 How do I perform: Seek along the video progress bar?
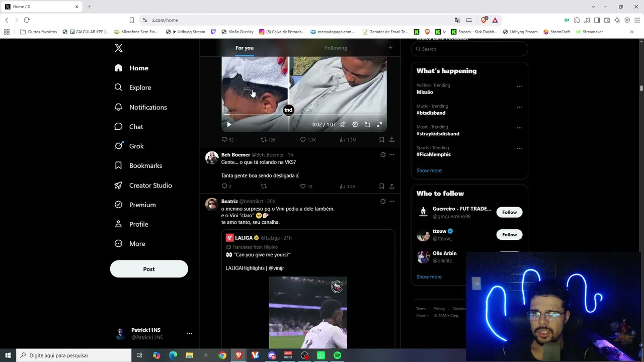304,115
